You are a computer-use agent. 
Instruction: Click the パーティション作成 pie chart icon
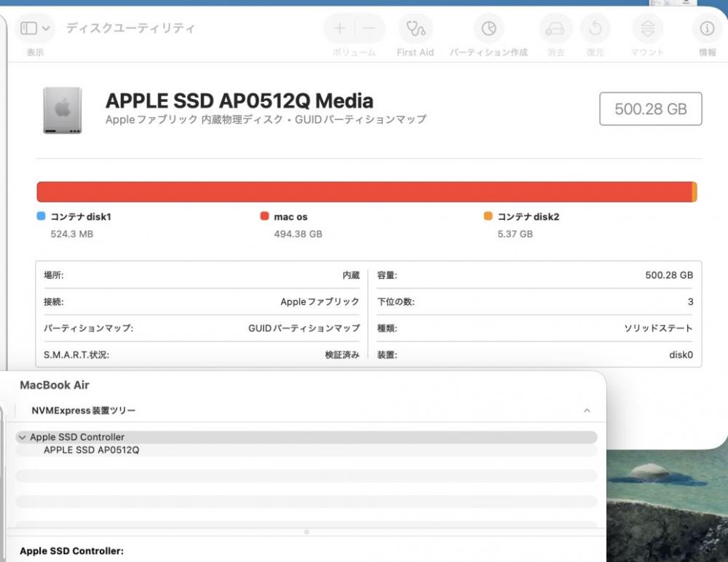488,28
